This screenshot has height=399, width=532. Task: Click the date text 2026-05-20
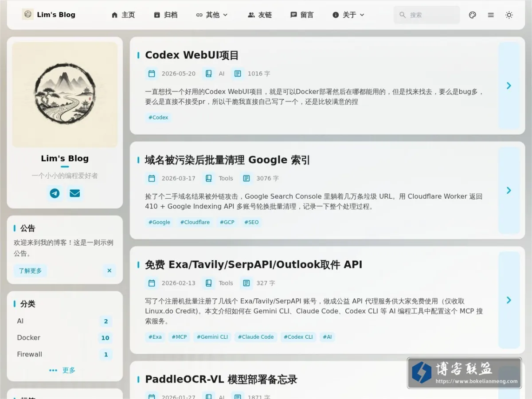pyautogui.click(x=178, y=74)
